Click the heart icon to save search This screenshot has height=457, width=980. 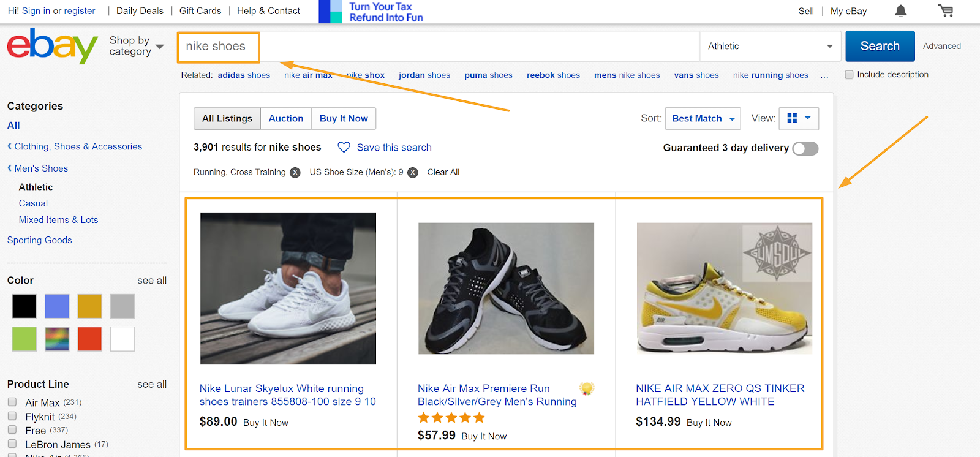pos(344,148)
